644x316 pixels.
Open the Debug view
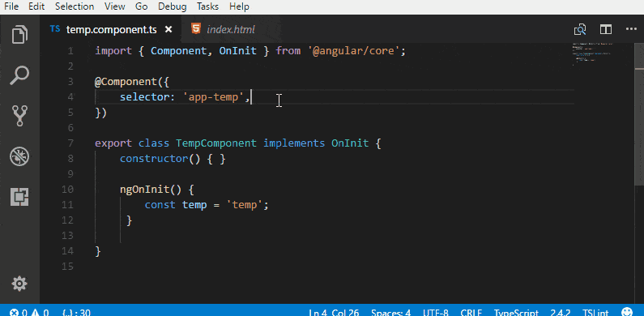point(19,156)
